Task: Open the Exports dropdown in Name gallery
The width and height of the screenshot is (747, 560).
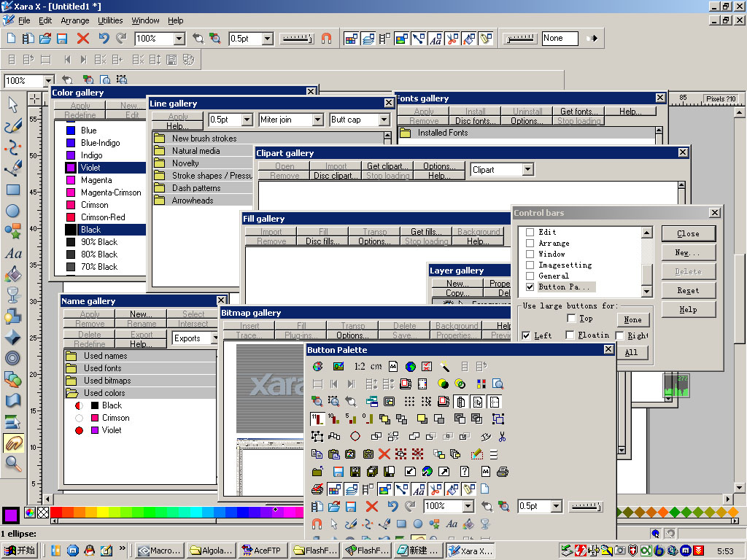Action: point(214,338)
